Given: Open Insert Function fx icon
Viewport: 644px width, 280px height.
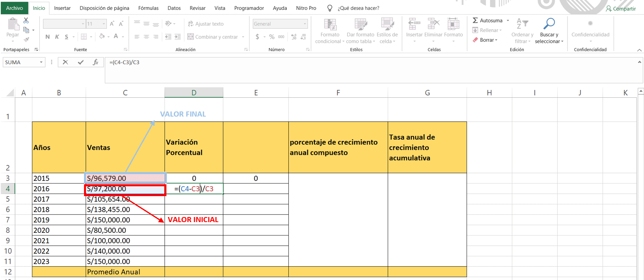Looking at the screenshot, I should click(95, 62).
